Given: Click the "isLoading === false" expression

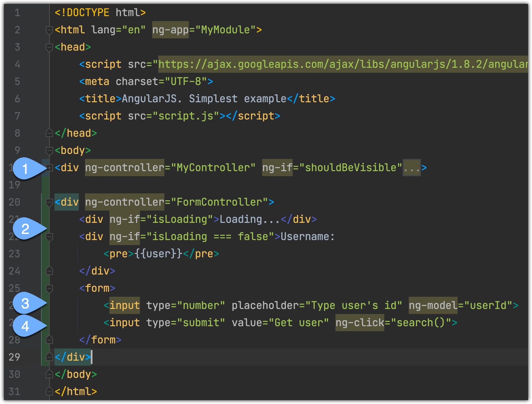Looking at the screenshot, I should tap(210, 237).
